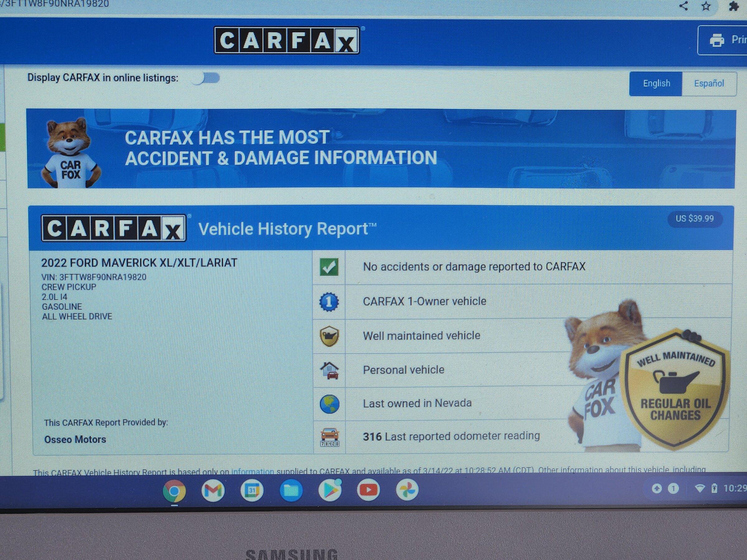Click the 2.0L I4 engine text
Image resolution: width=747 pixels, height=560 pixels.
[x=54, y=297]
